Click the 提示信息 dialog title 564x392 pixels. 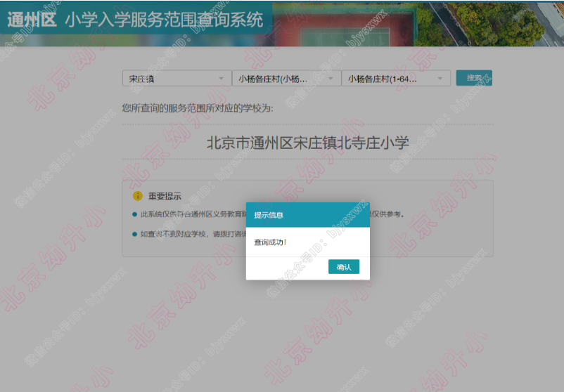[269, 215]
